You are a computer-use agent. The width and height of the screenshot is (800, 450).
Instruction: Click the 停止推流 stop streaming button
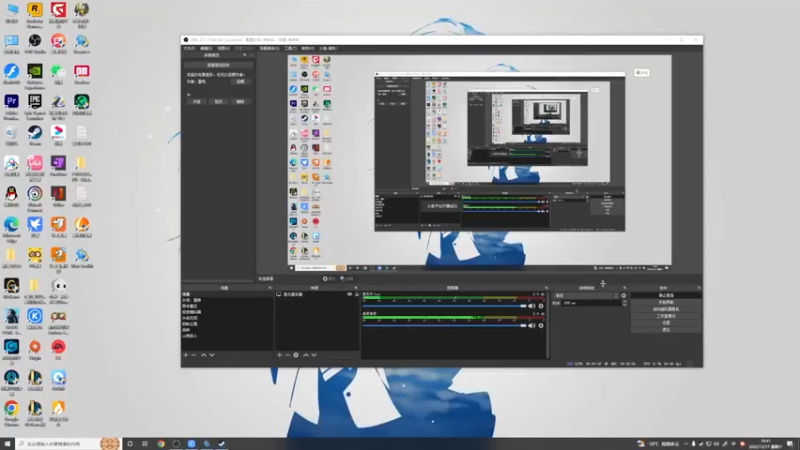(666, 295)
